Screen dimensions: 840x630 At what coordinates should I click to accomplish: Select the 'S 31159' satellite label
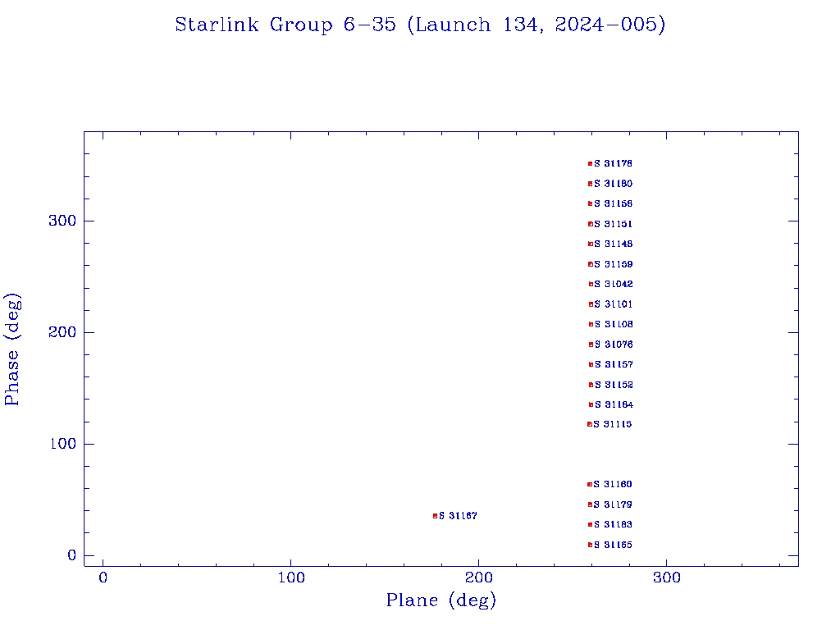coord(614,264)
